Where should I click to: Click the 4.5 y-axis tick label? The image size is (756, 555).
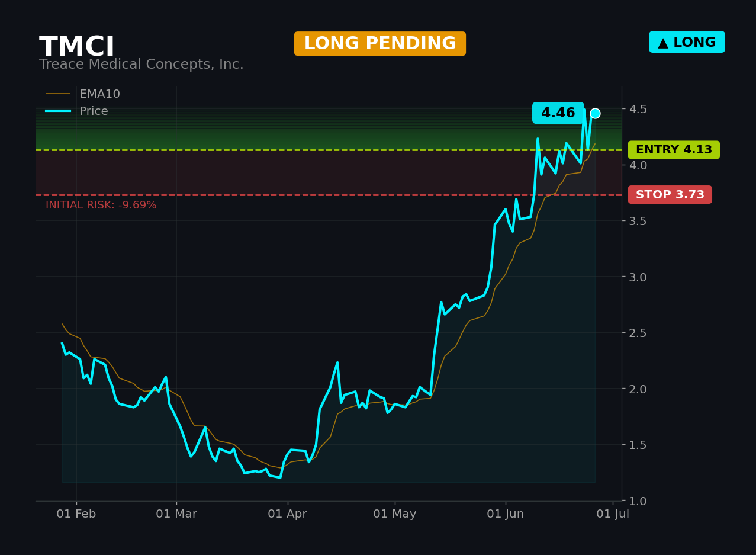point(638,109)
